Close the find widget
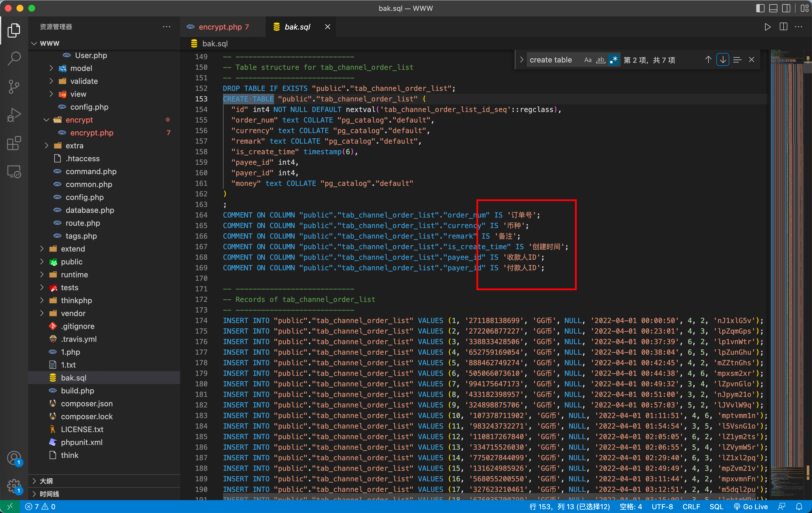This screenshot has width=812, height=513. 752,60
